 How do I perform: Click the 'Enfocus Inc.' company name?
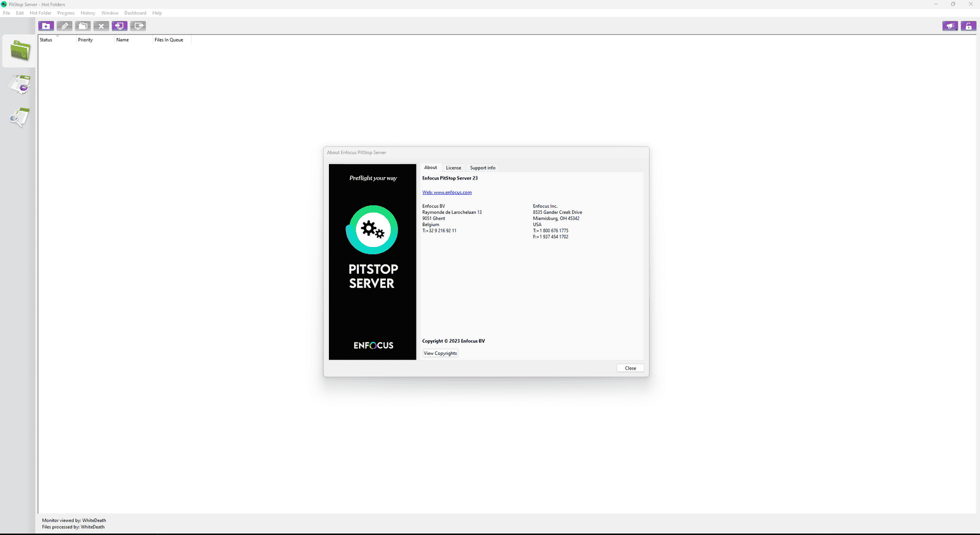545,207
